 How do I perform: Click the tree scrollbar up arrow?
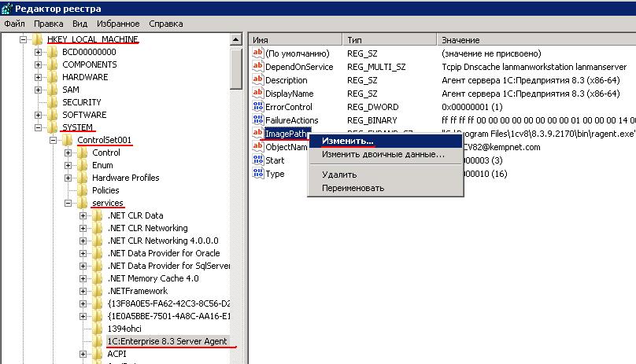coord(236,40)
